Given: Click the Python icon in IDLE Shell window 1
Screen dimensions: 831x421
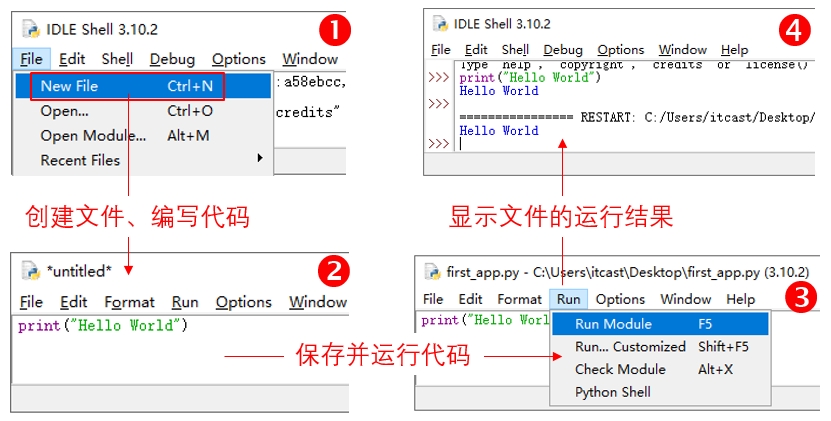Looking at the screenshot, I should coord(31,29).
